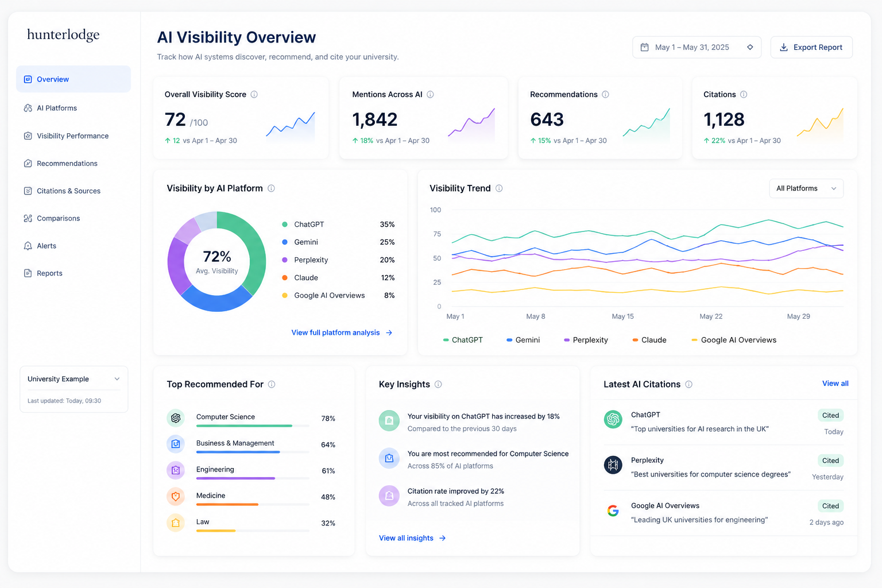Click info icon beside Top Recommended For
The image size is (882, 588).
tap(272, 384)
